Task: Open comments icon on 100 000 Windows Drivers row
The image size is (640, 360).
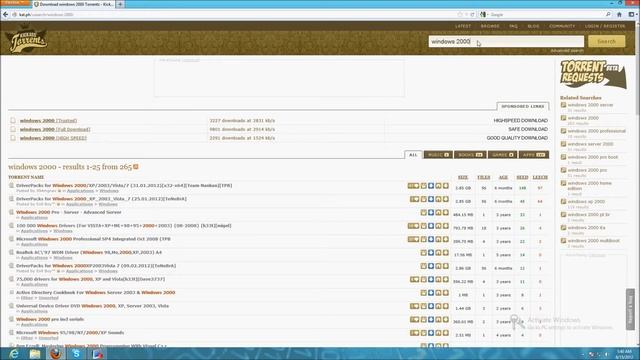Action: click(x=413, y=226)
